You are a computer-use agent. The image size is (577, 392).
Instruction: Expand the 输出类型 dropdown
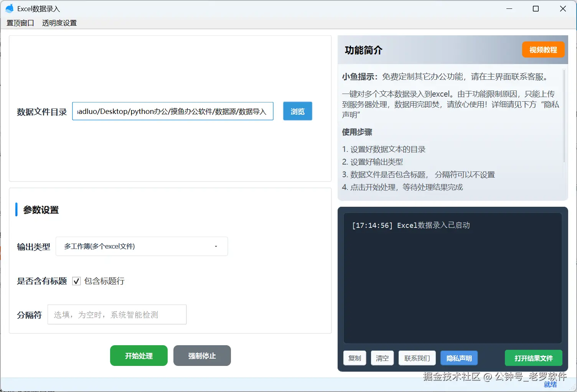142,246
